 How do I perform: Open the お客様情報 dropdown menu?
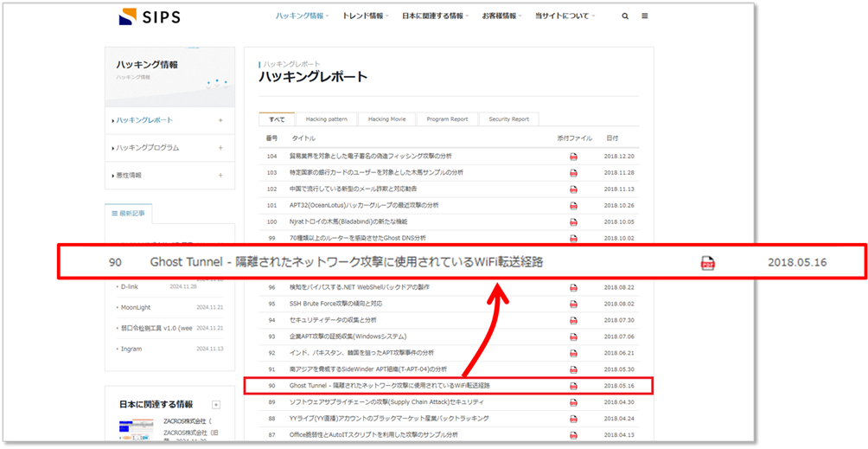pos(501,16)
